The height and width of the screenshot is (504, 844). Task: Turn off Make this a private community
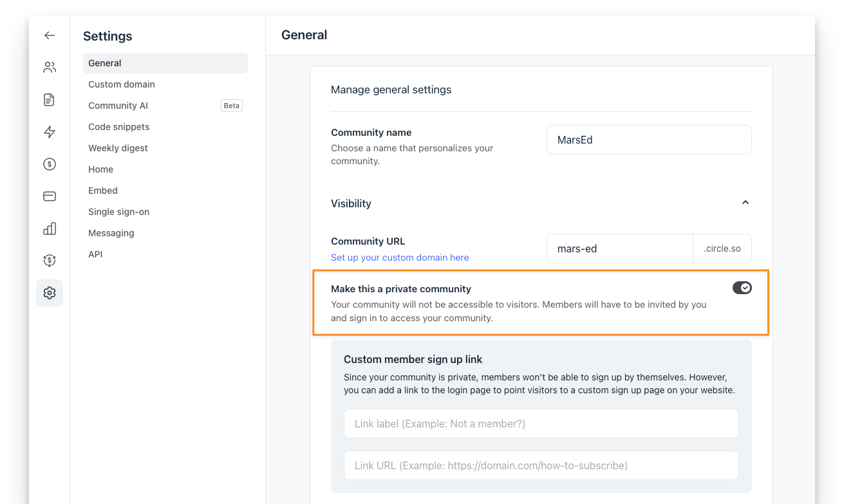[x=742, y=288]
